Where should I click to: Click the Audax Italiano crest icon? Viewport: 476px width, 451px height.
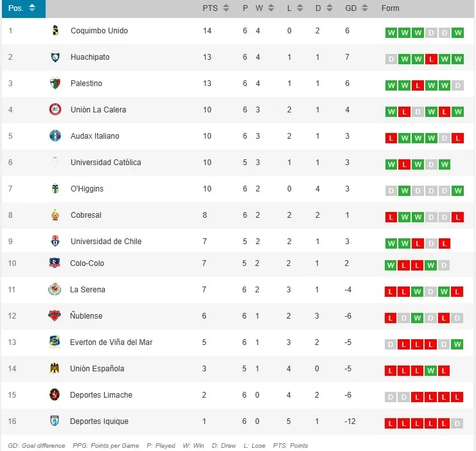(x=55, y=136)
